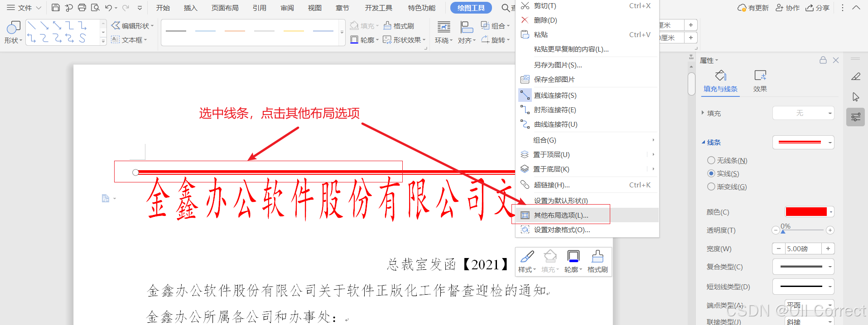Viewport: 868px width, 325px height.
Task: Open the 对齐 align menu
Action: (x=467, y=33)
